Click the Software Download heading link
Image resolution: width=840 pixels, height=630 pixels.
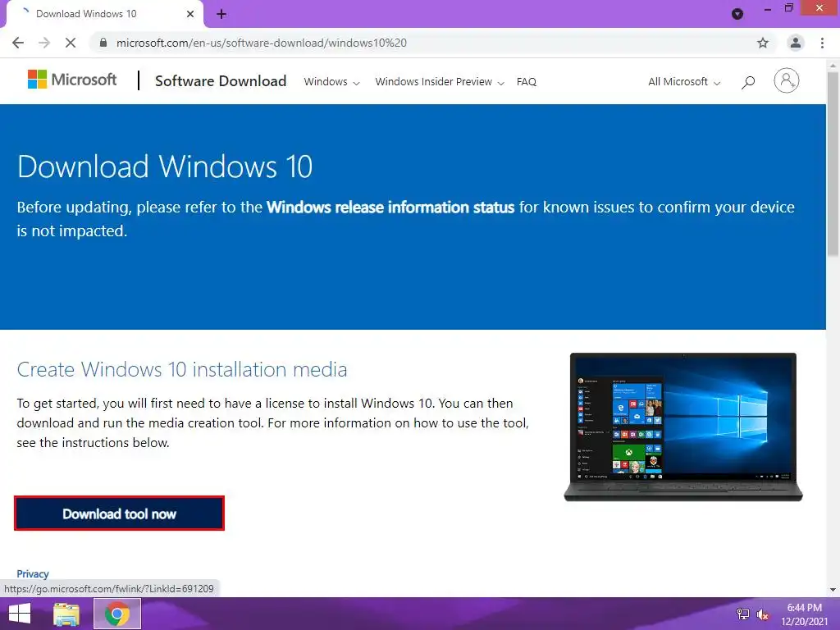point(221,81)
